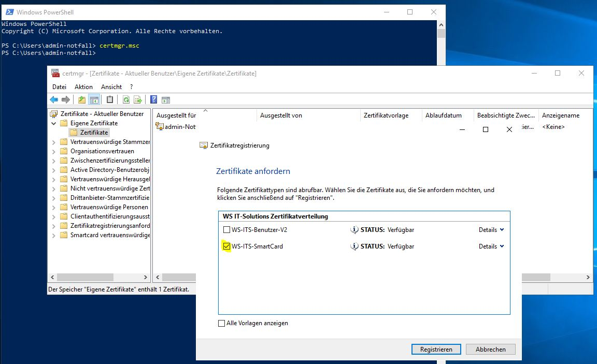The width and height of the screenshot is (597, 364).
Task: Click info status icon for WS-ITS-Benutzer-V2
Action: tap(354, 230)
